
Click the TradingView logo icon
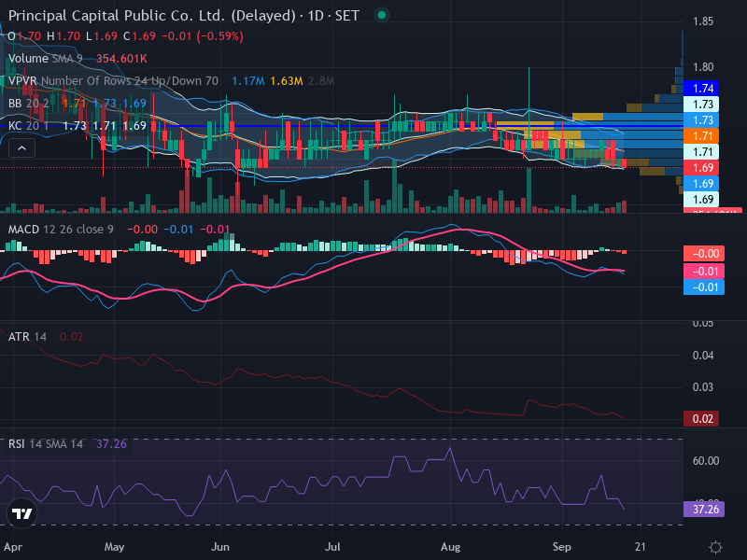[x=21, y=513]
